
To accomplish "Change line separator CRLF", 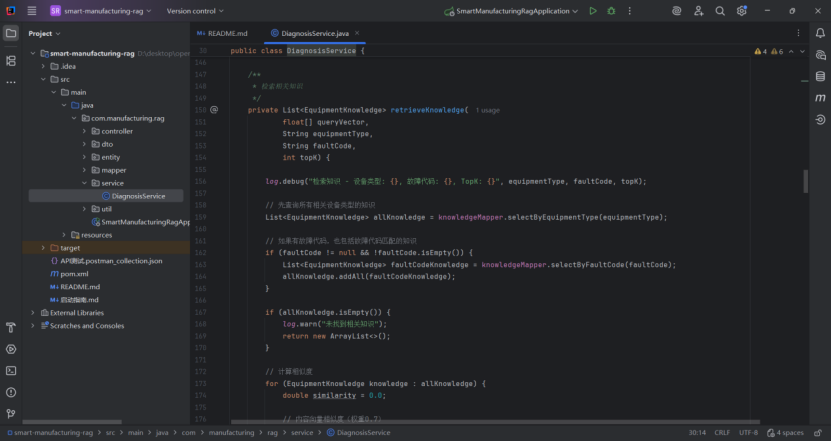I will coord(722,432).
